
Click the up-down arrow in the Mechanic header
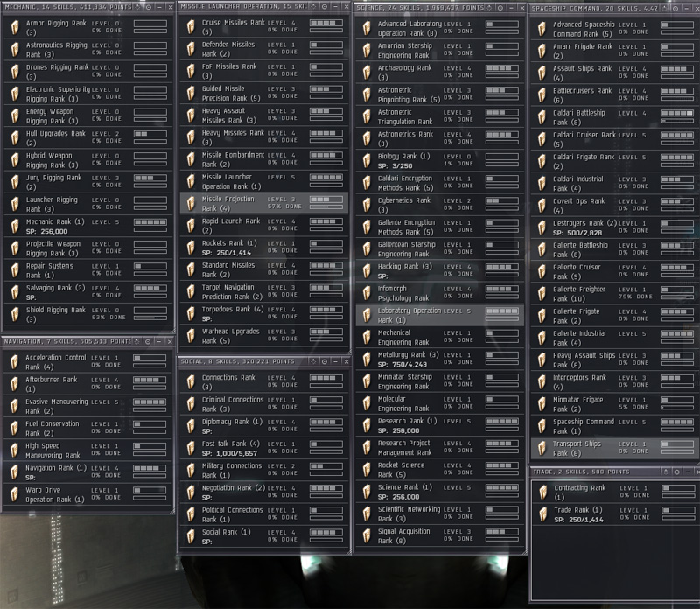coord(137,7)
